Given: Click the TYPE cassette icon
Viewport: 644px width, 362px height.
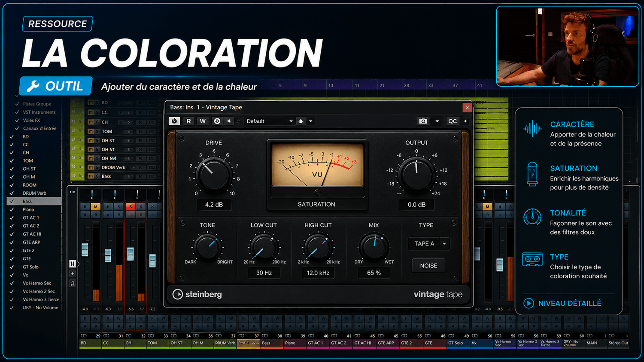Looking at the screenshot, I should 532,259.
